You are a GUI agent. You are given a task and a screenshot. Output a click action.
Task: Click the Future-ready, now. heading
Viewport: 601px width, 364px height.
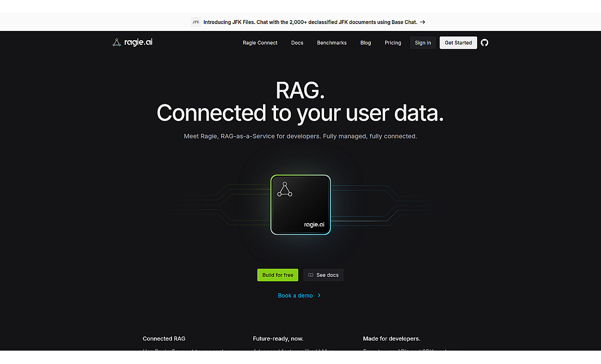278,339
